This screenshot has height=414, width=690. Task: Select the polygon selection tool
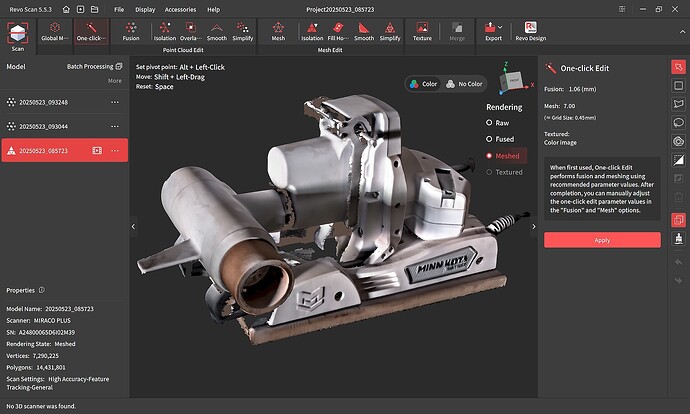678,104
